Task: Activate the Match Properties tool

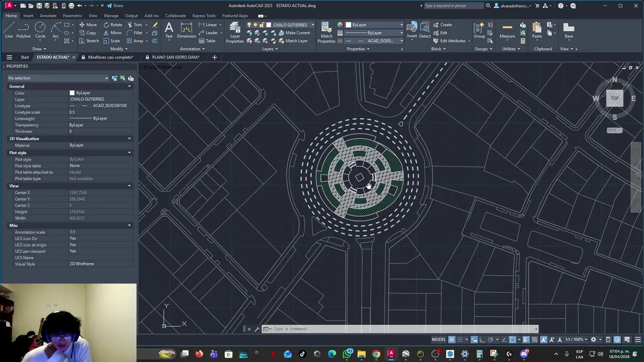Action: click(x=326, y=32)
